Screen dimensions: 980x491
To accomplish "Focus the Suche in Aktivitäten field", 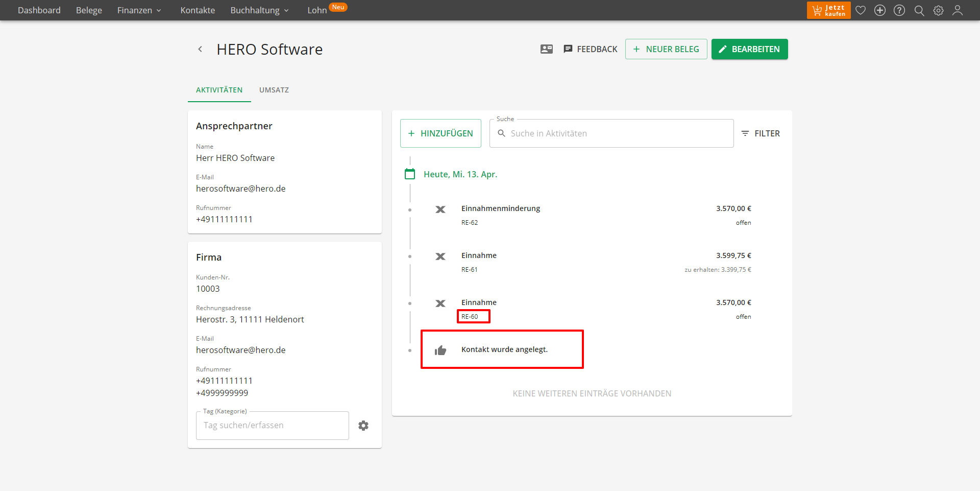I will pos(611,133).
